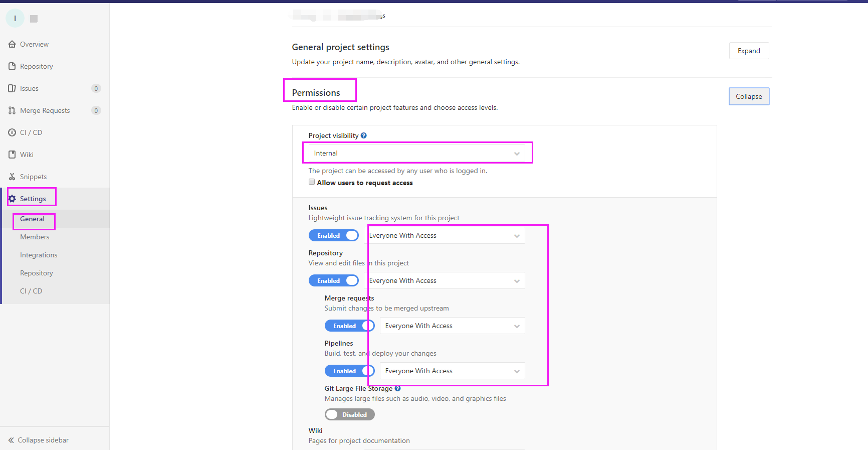Open the Merge requests access dropdown
The image size is (868, 450).
(x=451, y=326)
